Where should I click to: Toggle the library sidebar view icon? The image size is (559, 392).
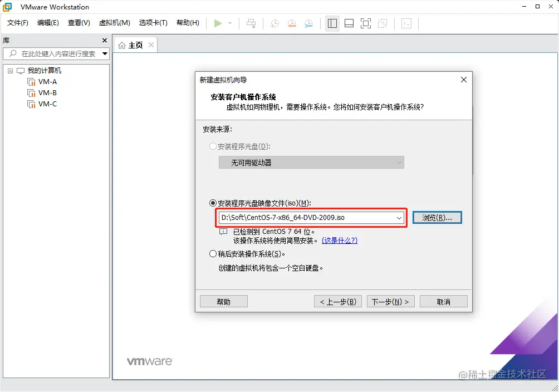click(x=332, y=23)
